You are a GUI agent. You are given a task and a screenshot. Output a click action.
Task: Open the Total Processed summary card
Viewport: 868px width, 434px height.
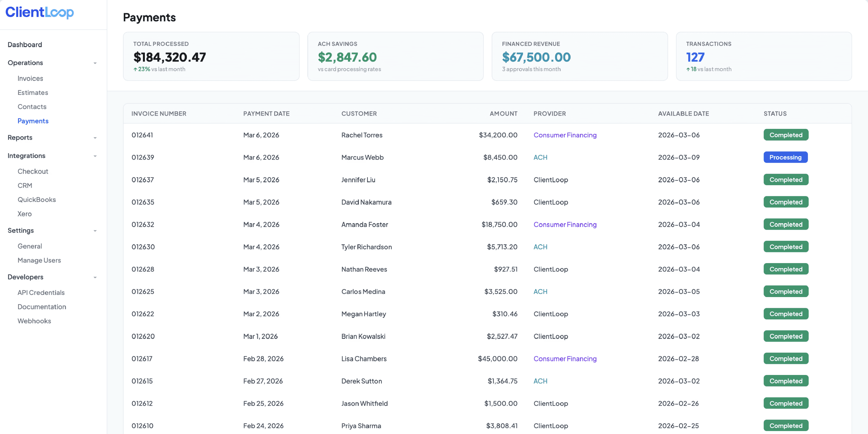[211, 56]
